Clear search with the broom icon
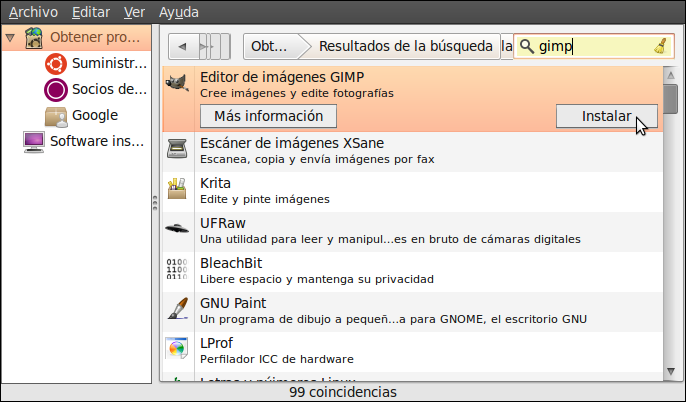Viewport: 686px width, 402px height. (660, 46)
